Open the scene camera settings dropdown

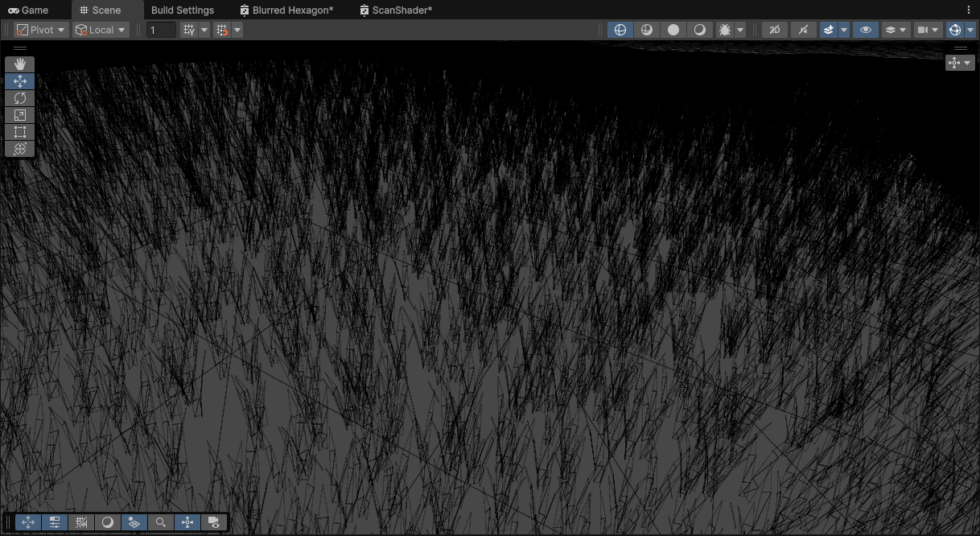coord(928,30)
